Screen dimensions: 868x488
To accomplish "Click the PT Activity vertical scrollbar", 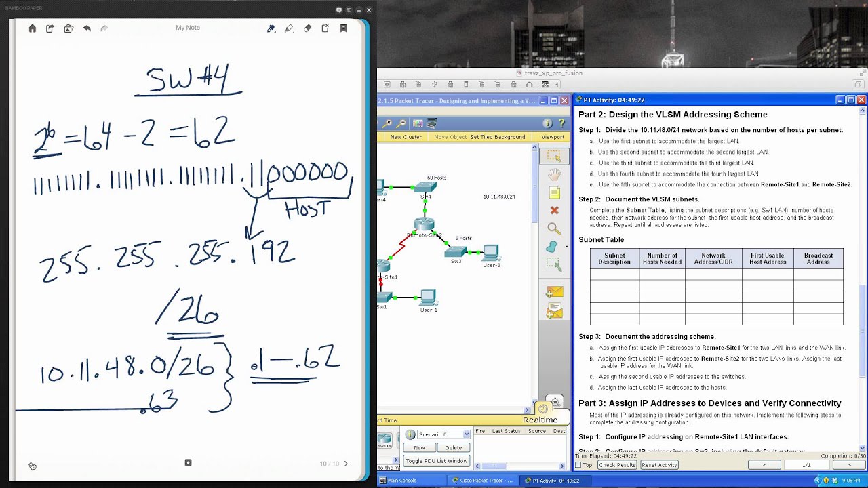I will point(863,278).
